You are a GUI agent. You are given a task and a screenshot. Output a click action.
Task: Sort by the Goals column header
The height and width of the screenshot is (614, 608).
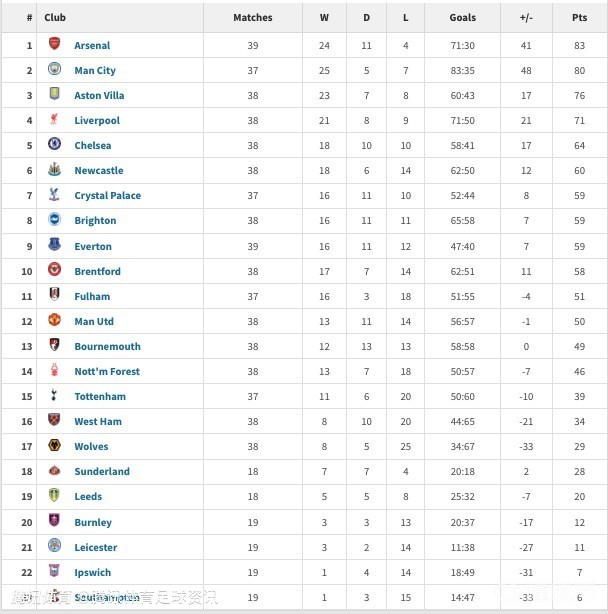[x=463, y=18]
